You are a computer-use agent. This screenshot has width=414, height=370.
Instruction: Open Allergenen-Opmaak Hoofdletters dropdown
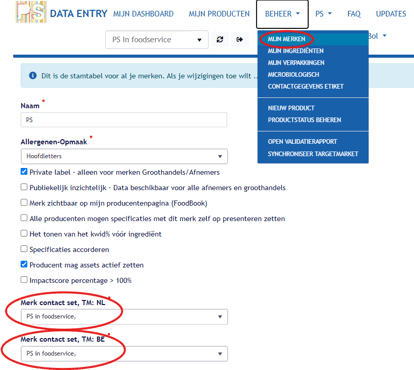[124, 156]
